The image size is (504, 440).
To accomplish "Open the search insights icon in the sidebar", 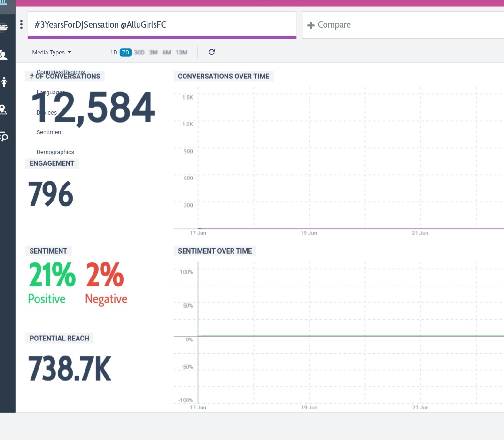I will pyautogui.click(x=4, y=137).
